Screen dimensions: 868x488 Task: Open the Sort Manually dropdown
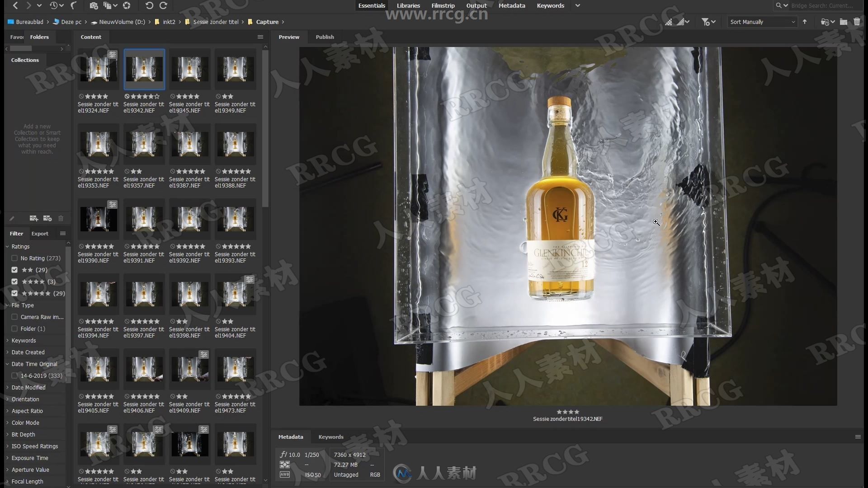click(762, 22)
